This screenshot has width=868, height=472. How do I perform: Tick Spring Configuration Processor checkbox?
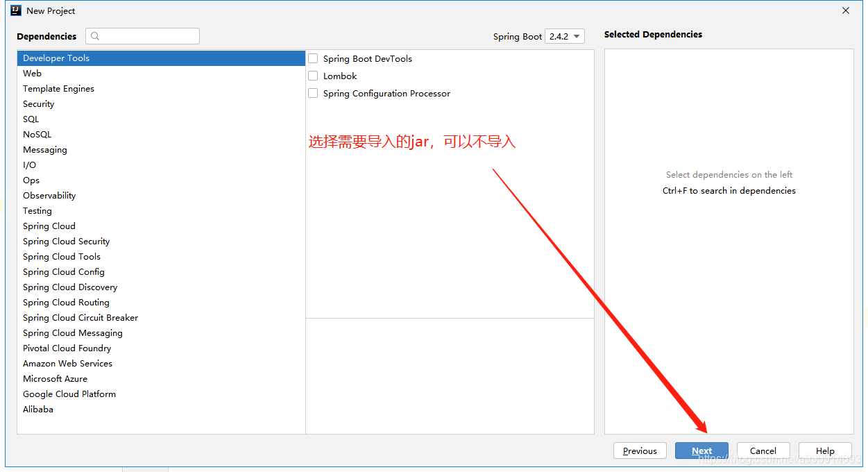click(313, 93)
